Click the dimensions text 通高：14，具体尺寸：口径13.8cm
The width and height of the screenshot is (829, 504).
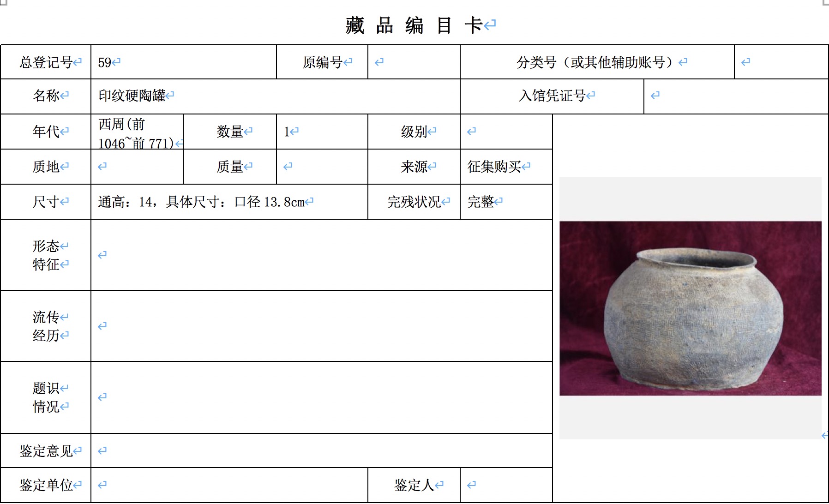(x=201, y=202)
